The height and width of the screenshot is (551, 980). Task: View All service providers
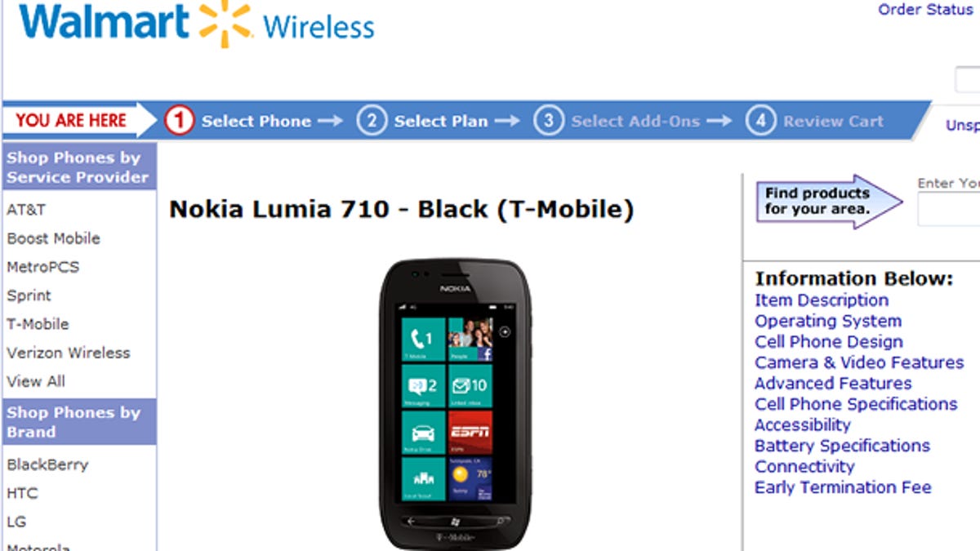point(36,381)
